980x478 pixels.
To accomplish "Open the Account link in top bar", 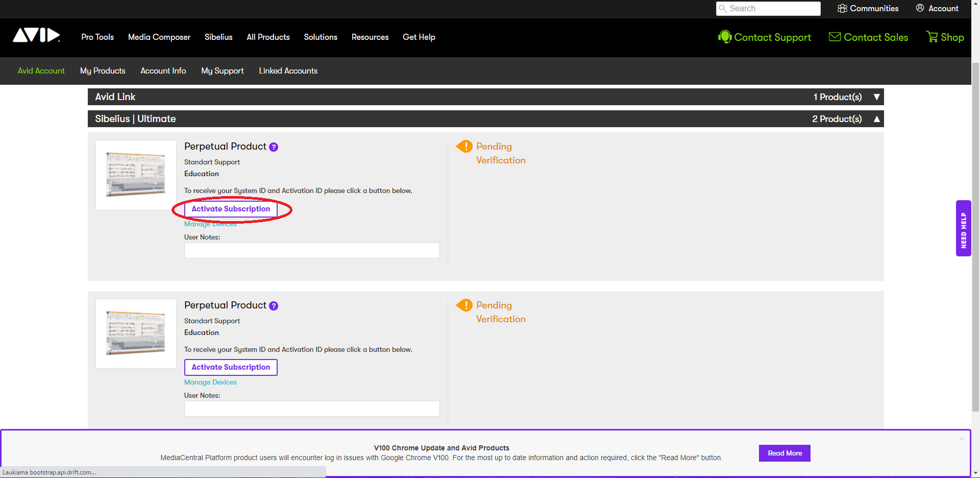I will coord(943,8).
